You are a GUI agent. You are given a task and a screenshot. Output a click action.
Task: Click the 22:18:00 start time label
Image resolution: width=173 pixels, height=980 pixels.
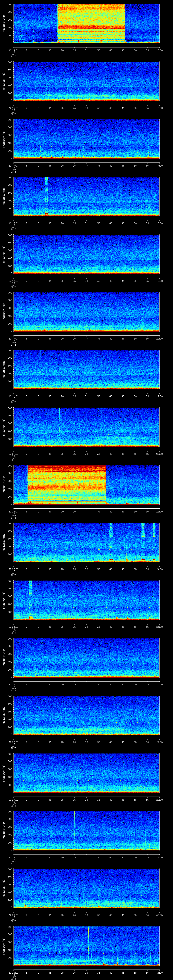pos(13,280)
